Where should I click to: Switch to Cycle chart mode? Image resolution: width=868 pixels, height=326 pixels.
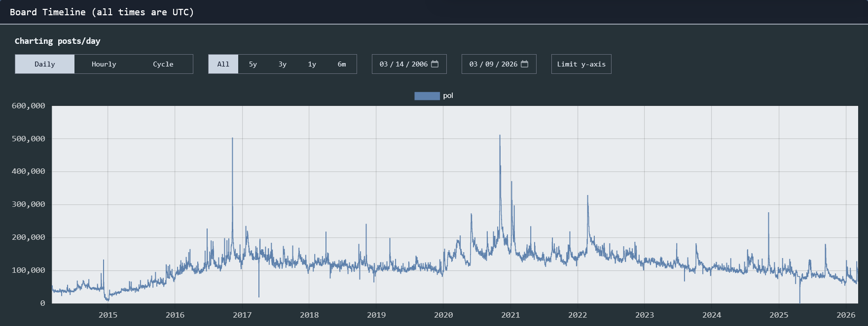[163, 64]
